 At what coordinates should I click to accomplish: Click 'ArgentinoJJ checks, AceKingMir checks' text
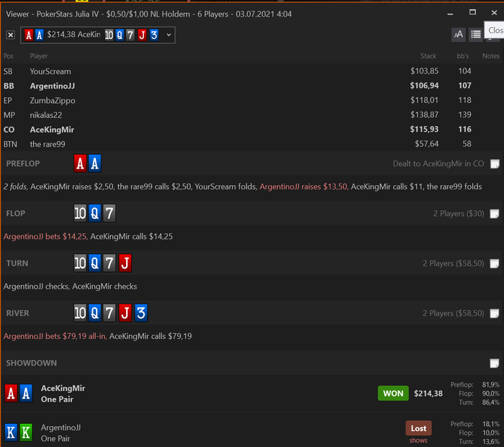tap(70, 286)
